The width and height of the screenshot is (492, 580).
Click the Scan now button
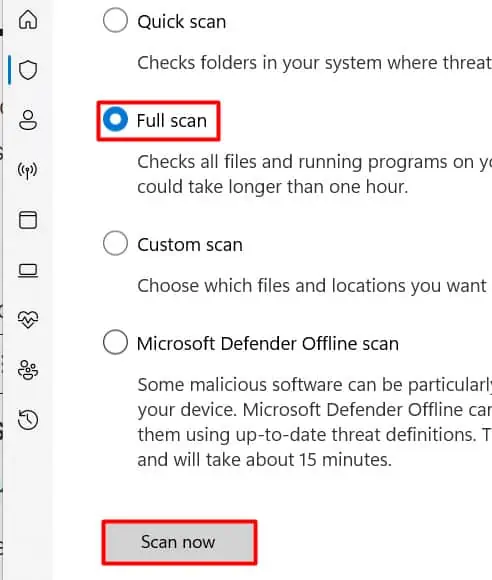click(x=179, y=542)
